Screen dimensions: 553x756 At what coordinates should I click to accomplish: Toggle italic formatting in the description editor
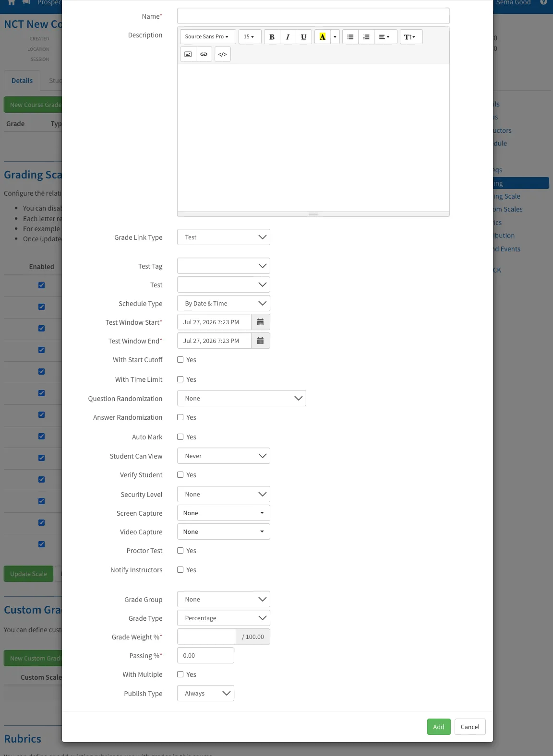tap(288, 37)
